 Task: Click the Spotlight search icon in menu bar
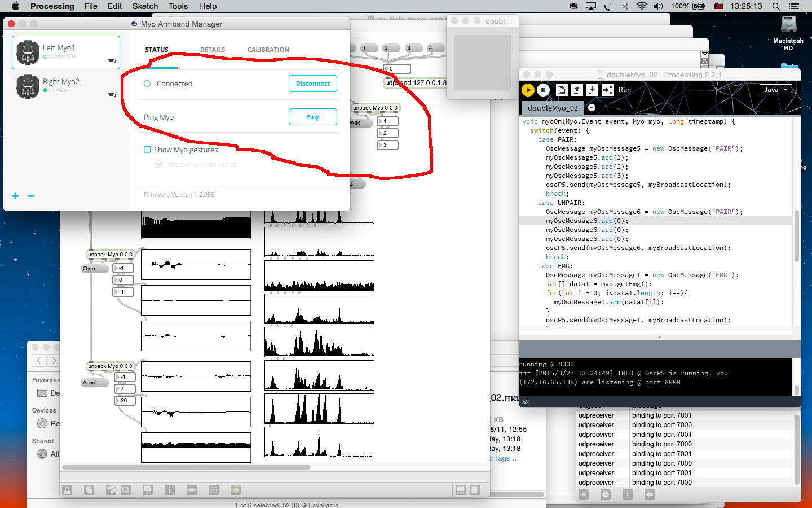click(776, 6)
